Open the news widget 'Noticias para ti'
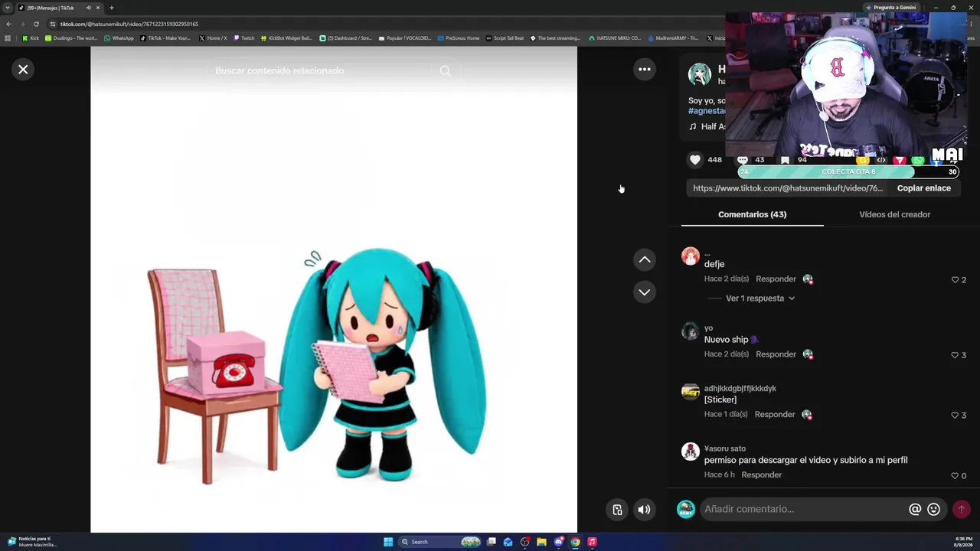The image size is (980, 551). pyautogui.click(x=31, y=542)
